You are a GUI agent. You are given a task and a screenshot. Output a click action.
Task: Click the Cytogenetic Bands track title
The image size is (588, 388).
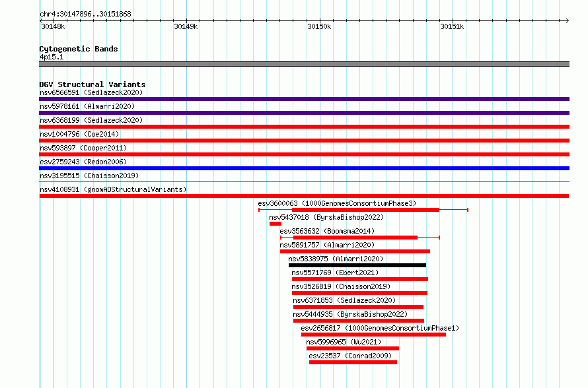pos(79,49)
